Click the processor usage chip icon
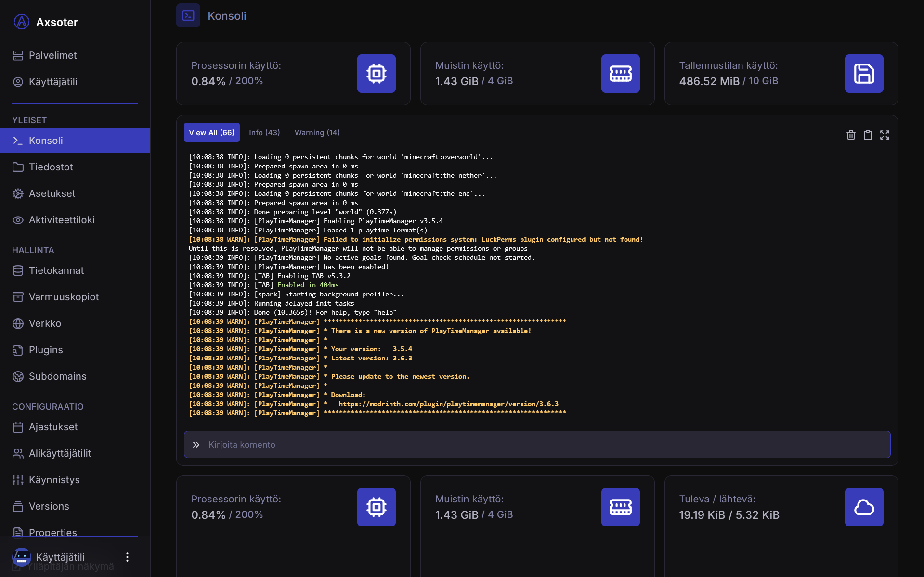The image size is (924, 577). pyautogui.click(x=376, y=74)
